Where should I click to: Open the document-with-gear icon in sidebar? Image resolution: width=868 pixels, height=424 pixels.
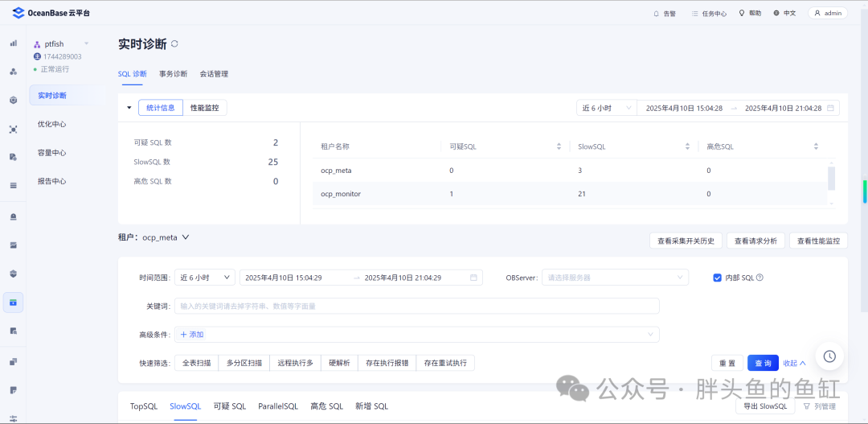coord(14,158)
